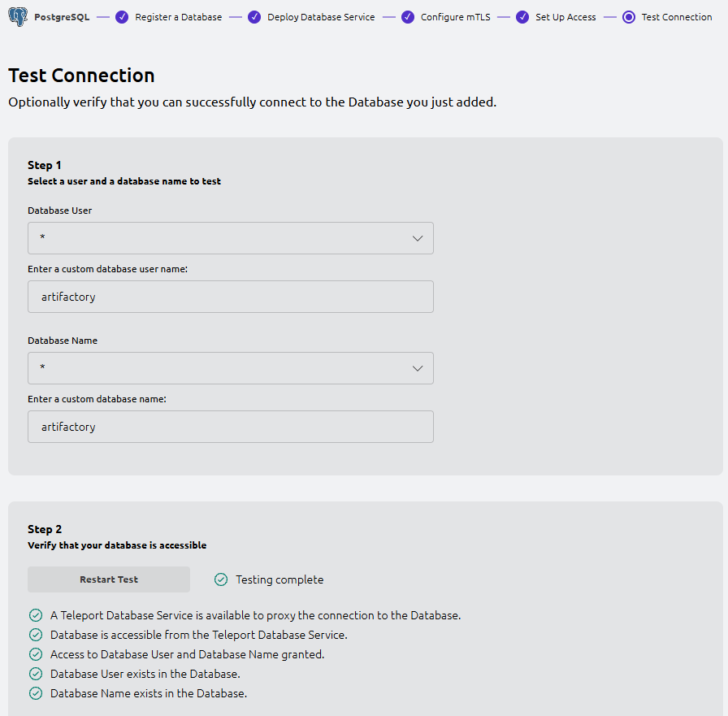The width and height of the screenshot is (728, 716).
Task: Expand the Database Name dropdown
Action: click(x=230, y=368)
